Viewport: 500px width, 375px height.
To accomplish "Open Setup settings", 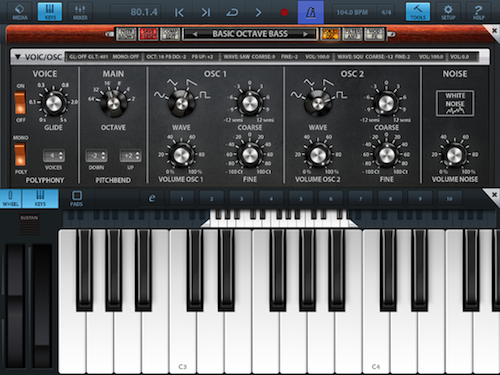I will [448, 12].
